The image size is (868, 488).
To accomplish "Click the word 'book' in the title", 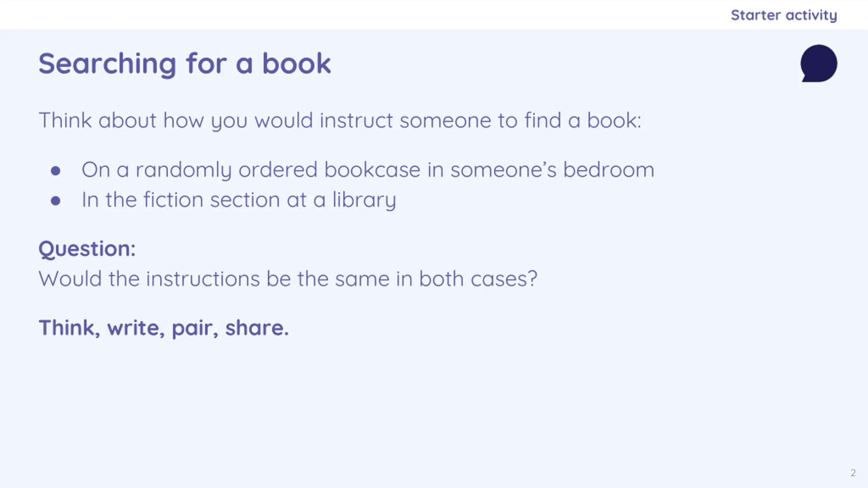I will click(297, 63).
